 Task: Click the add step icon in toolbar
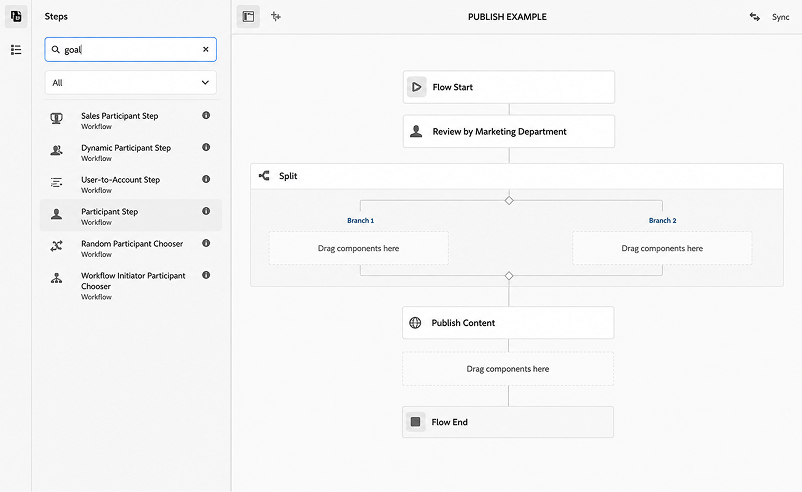click(276, 16)
